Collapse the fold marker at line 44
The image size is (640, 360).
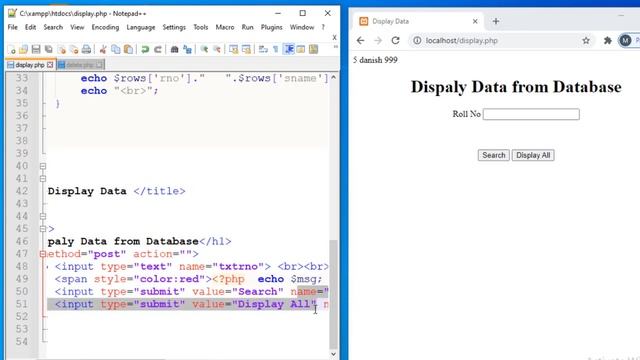click(x=43, y=216)
